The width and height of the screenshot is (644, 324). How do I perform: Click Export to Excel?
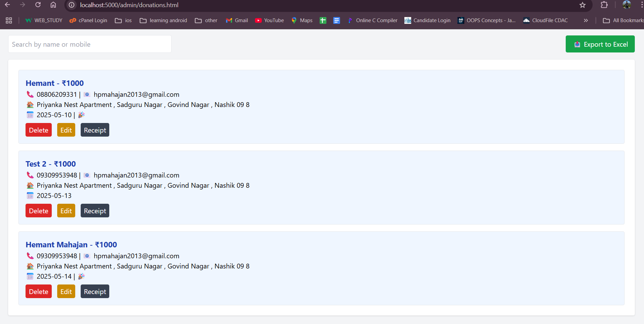pyautogui.click(x=600, y=44)
